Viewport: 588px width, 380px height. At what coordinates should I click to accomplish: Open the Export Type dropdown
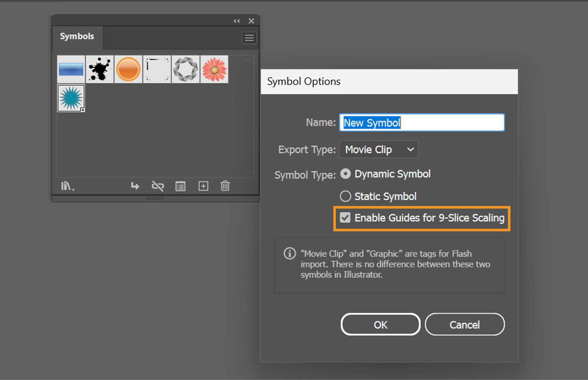379,149
